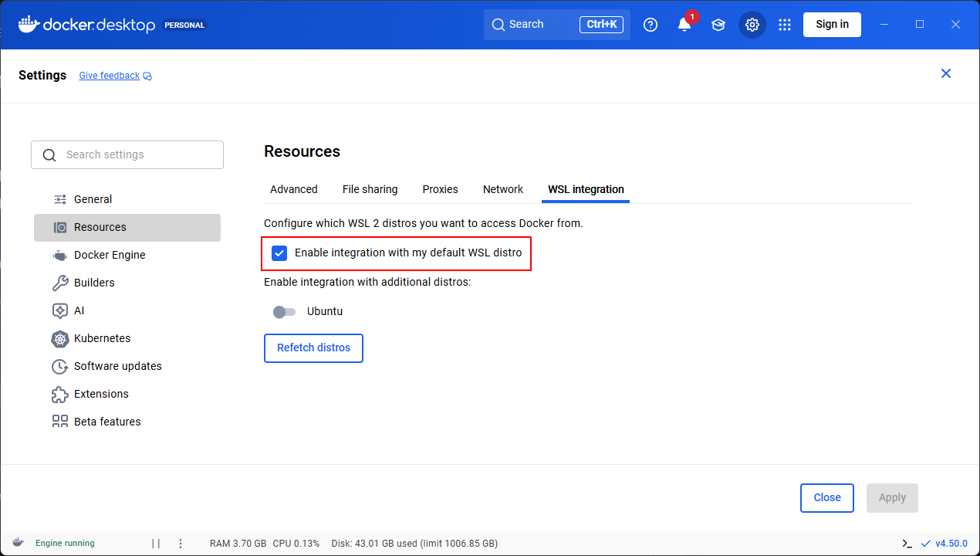Switch to the Network tab
The width and height of the screenshot is (980, 556).
(x=503, y=189)
